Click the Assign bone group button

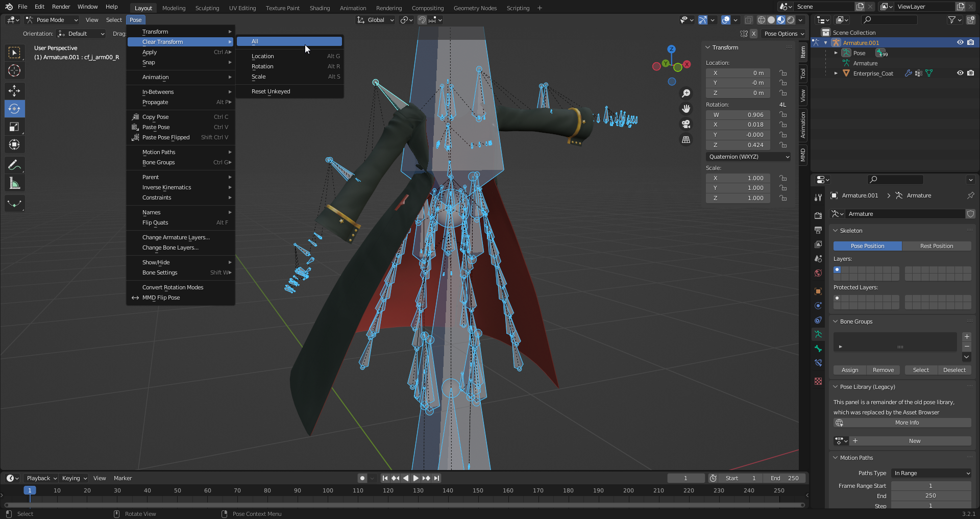850,370
